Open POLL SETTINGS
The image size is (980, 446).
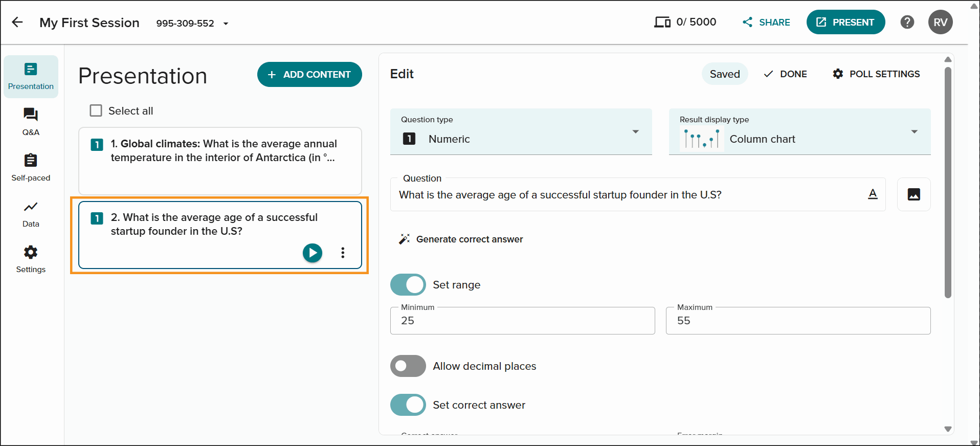click(876, 74)
